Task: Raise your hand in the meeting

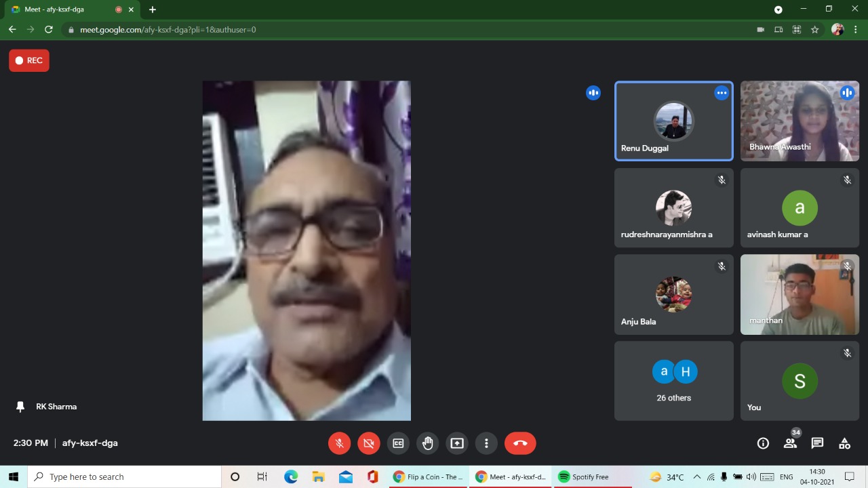Action: click(x=427, y=443)
